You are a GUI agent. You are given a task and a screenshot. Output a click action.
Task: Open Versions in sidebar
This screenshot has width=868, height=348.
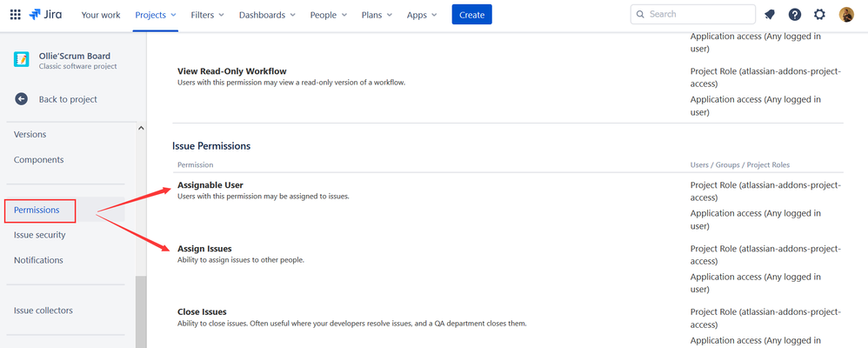30,134
